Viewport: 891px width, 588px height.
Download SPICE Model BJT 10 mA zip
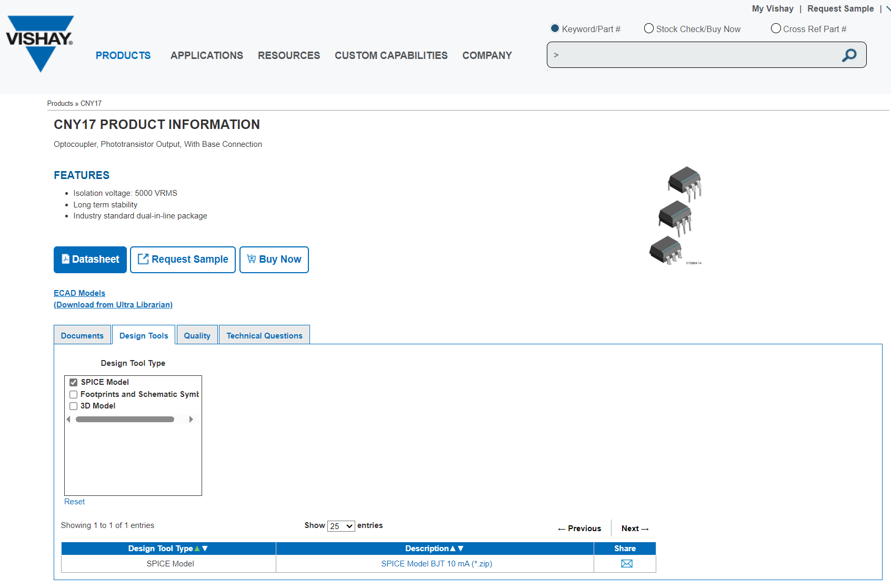point(436,564)
